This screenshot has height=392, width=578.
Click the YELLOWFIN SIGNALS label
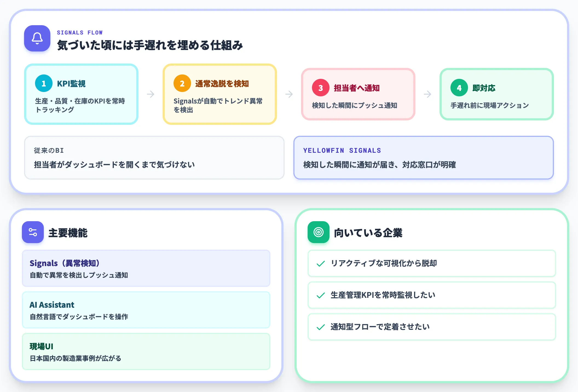point(342,150)
